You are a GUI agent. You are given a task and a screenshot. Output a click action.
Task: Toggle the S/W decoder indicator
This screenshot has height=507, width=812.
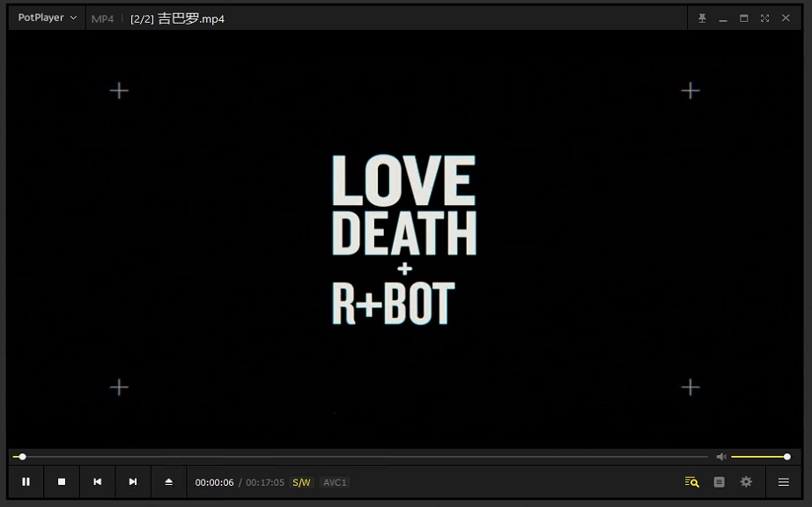pyautogui.click(x=301, y=482)
